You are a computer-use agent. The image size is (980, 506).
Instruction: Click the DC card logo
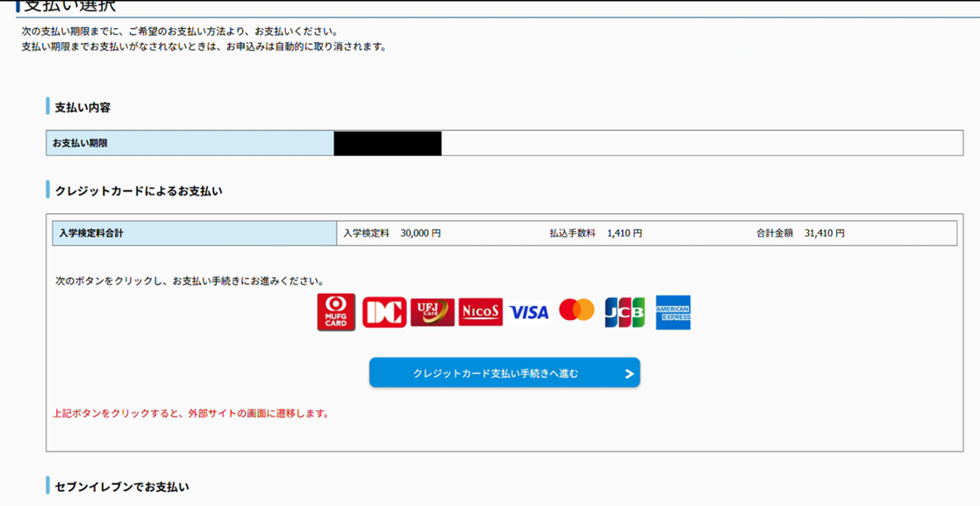pyautogui.click(x=384, y=312)
